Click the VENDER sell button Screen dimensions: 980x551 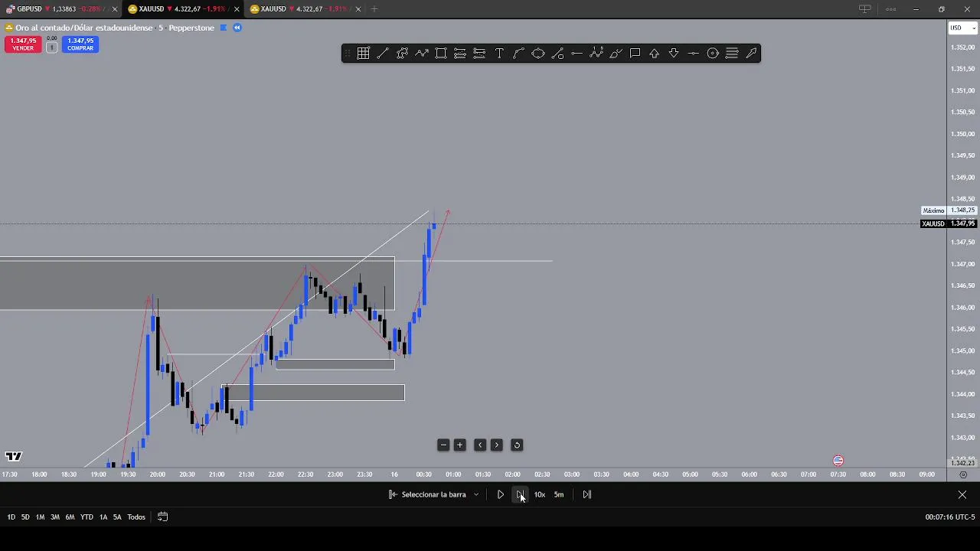23,44
